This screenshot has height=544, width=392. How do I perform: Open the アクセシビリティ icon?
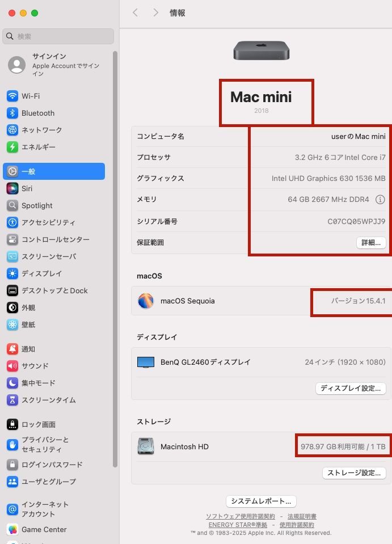(x=12, y=222)
